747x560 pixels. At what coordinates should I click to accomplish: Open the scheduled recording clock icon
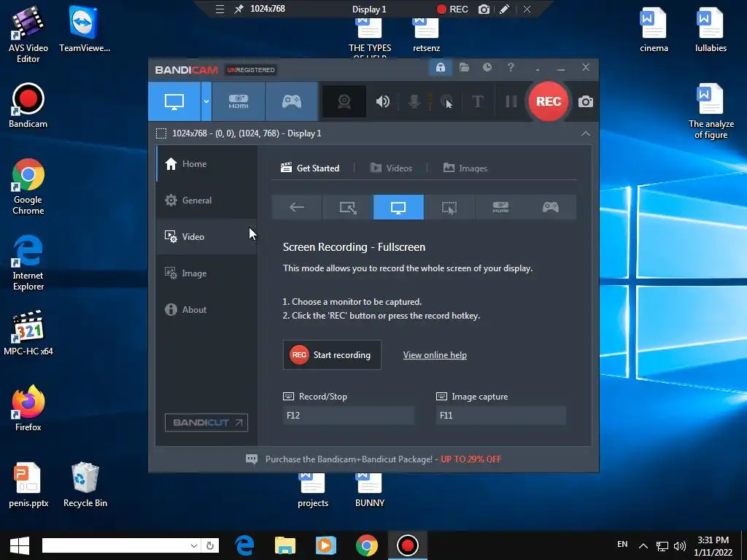[487, 68]
